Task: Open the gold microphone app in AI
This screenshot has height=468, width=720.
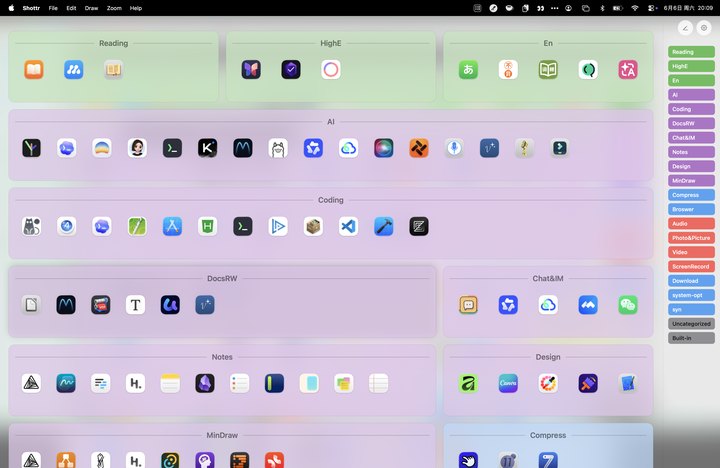Action: (524, 148)
